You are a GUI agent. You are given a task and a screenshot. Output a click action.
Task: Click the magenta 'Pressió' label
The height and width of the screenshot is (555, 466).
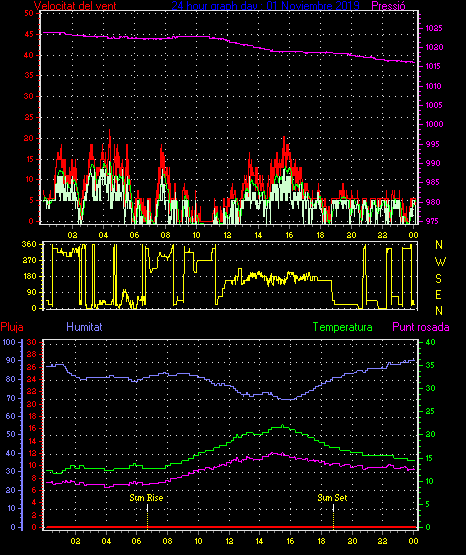pyautogui.click(x=388, y=5)
